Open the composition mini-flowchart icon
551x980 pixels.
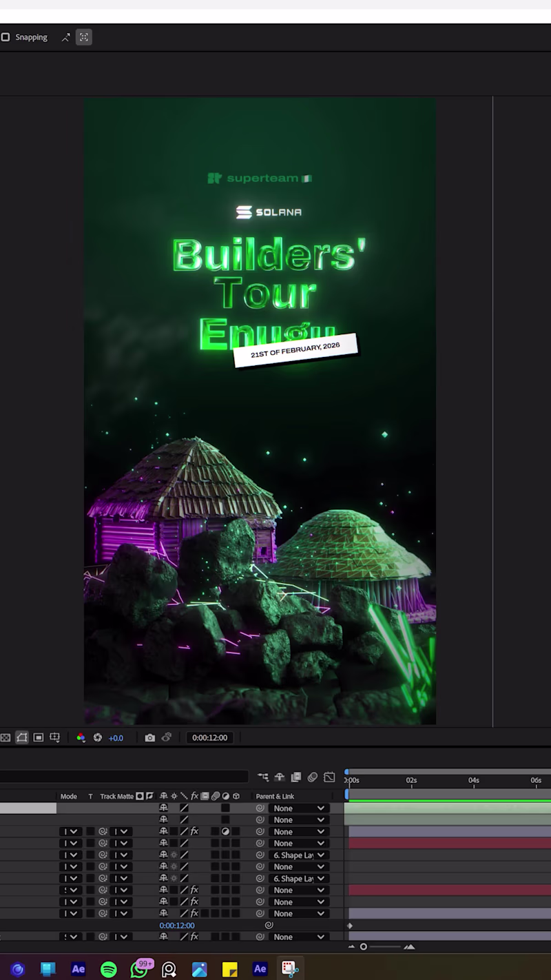(263, 777)
